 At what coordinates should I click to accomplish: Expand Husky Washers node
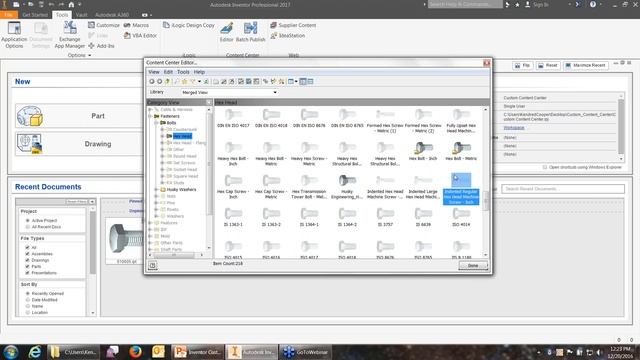156,190
